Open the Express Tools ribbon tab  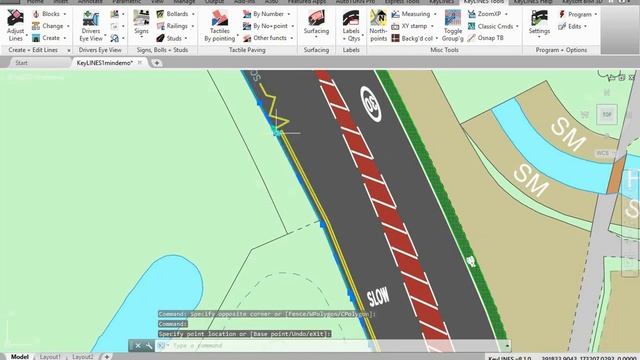tap(402, 2)
